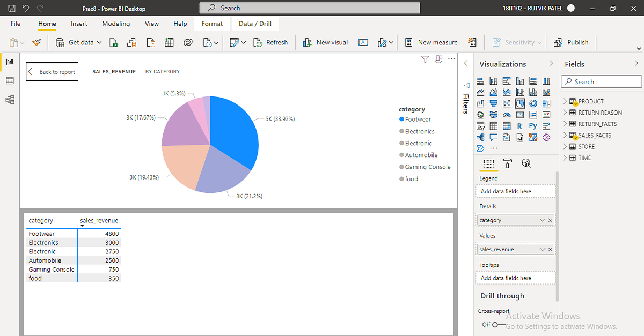Open the Insert ribbon tab
The width and height of the screenshot is (644, 336).
coord(79,23)
